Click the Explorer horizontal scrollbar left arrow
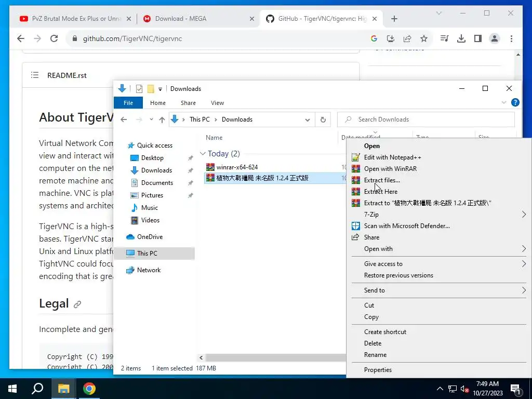The width and height of the screenshot is (532, 399). 201,357
